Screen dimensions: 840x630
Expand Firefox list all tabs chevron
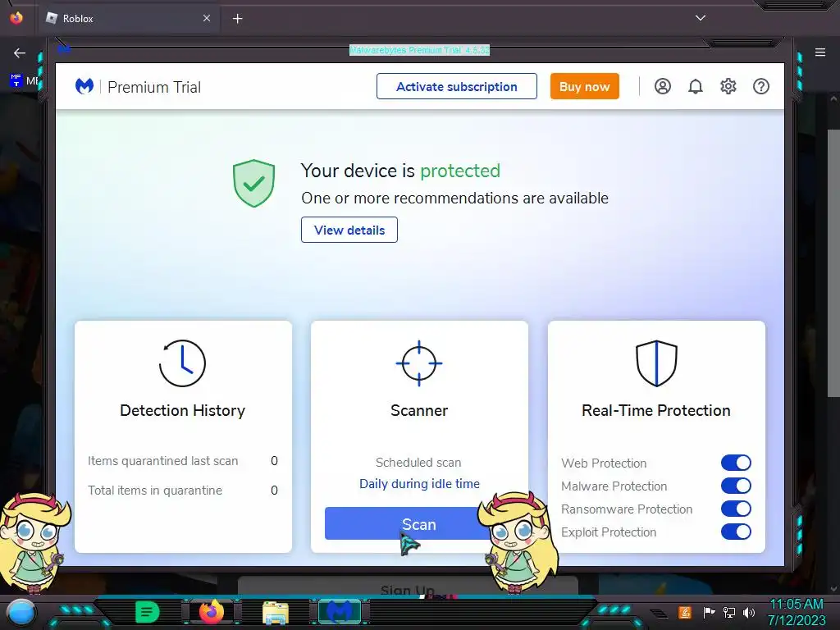coord(701,18)
